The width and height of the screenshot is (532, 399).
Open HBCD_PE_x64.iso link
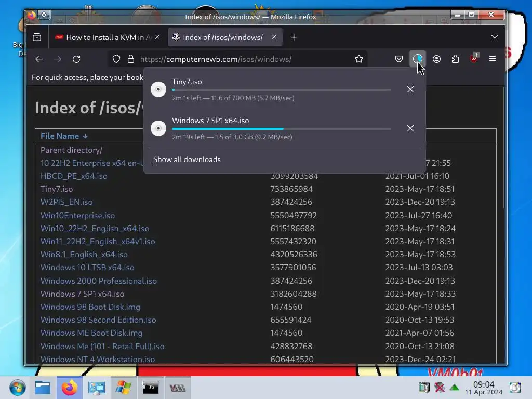click(x=74, y=176)
